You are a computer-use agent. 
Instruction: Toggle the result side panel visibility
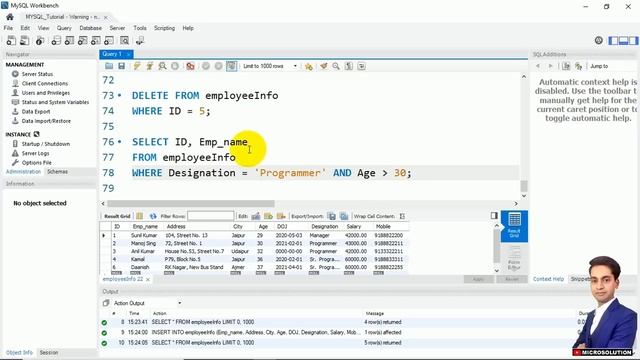point(494,215)
